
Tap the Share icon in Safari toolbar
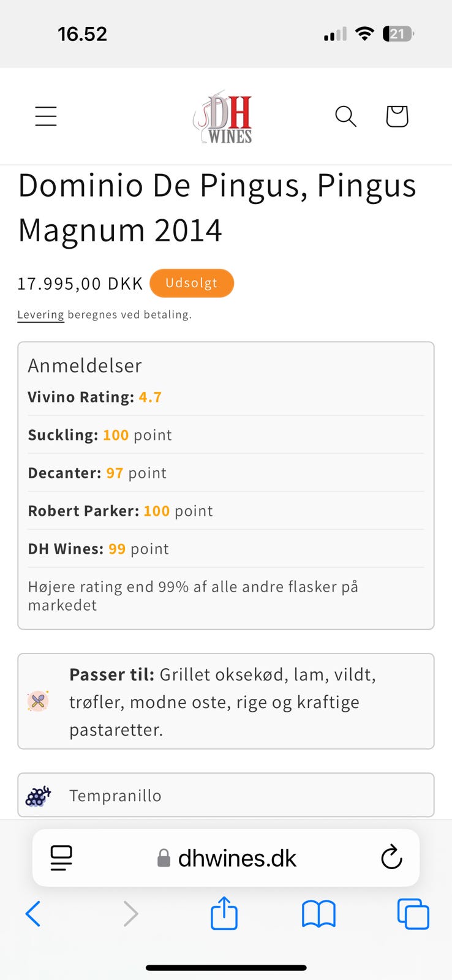coord(224,913)
